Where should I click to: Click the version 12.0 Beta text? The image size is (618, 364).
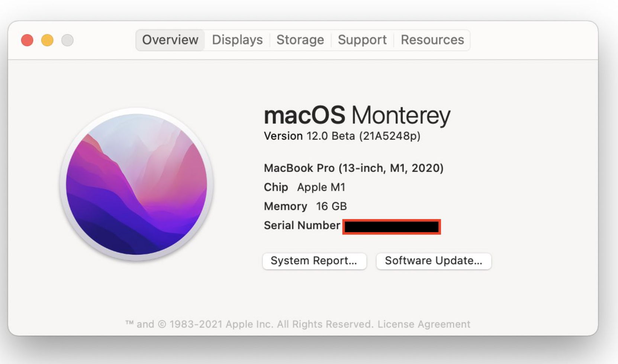coord(342,136)
